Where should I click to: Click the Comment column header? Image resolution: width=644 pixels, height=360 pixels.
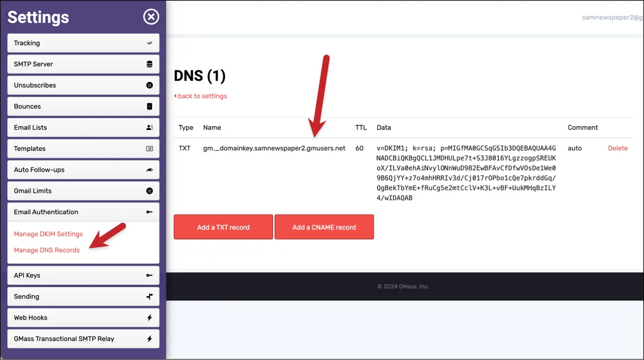pos(583,128)
